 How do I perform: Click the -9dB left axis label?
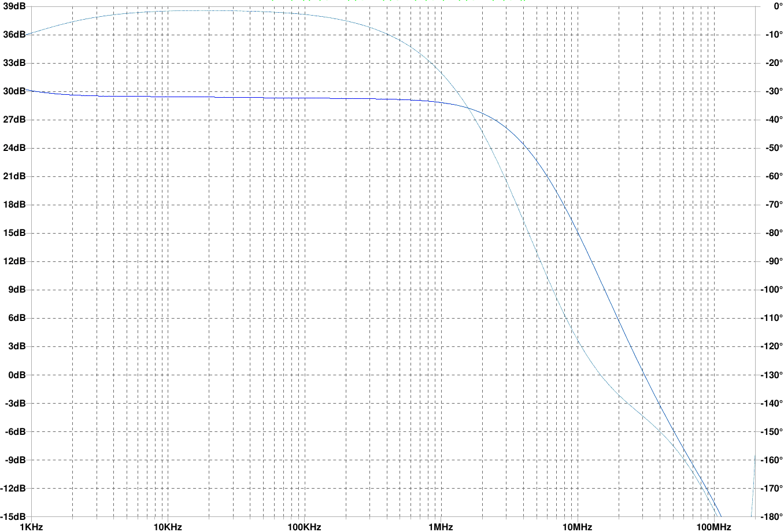coord(14,460)
